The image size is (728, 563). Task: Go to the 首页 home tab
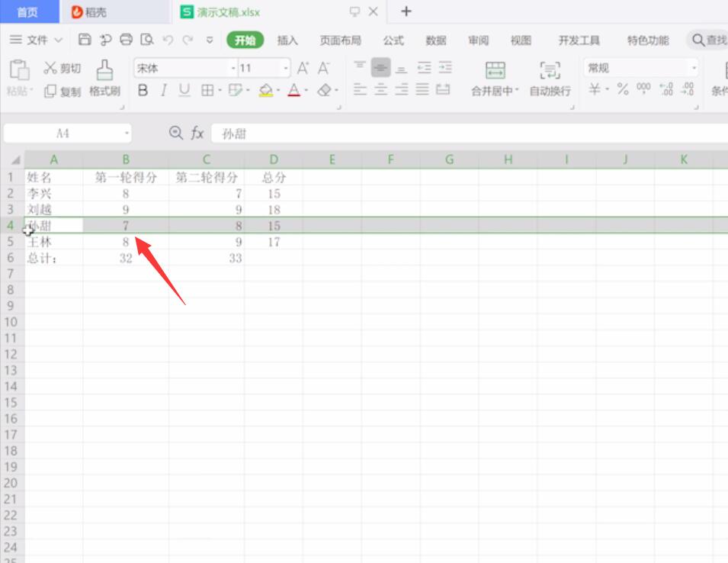click(x=29, y=11)
